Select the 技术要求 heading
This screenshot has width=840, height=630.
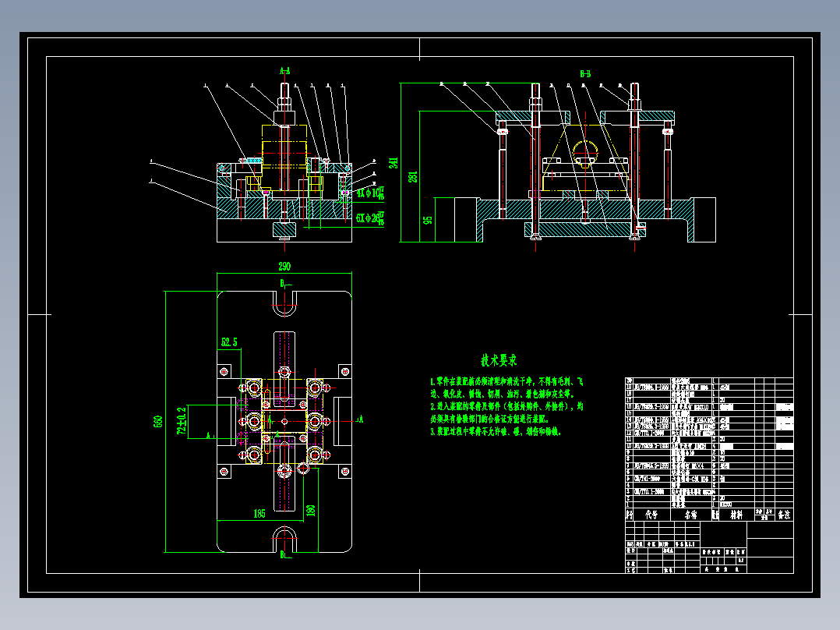499,360
